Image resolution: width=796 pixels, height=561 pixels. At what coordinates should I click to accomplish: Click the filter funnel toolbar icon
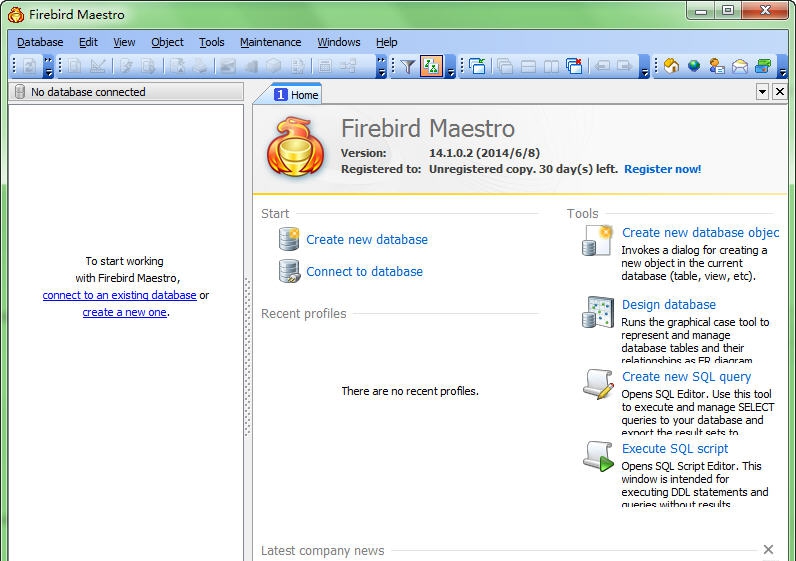click(408, 67)
